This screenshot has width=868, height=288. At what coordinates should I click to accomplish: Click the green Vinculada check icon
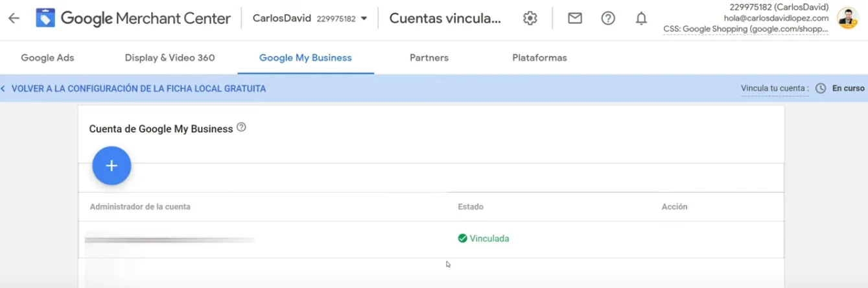coord(462,239)
